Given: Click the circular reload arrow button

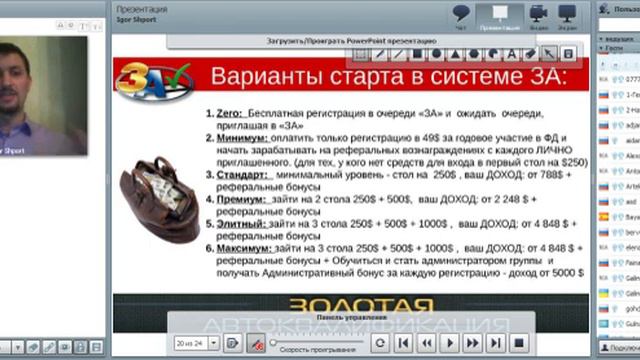Looking at the screenshot, I should coord(380,343).
